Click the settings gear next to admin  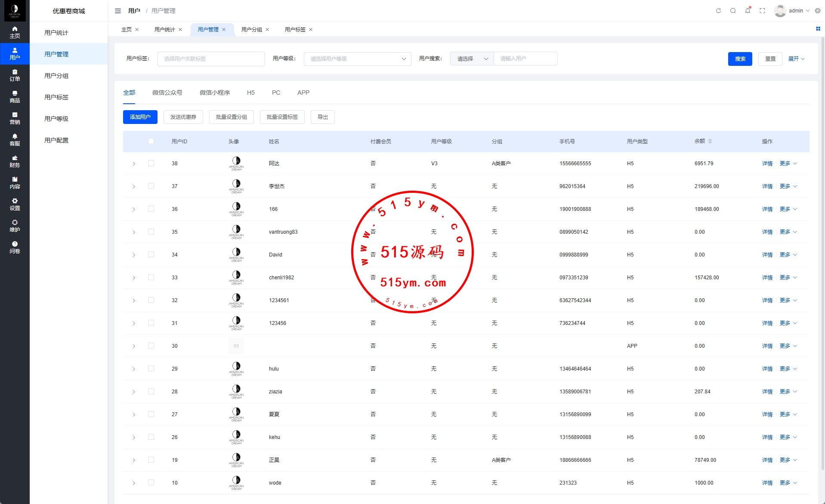pos(818,11)
